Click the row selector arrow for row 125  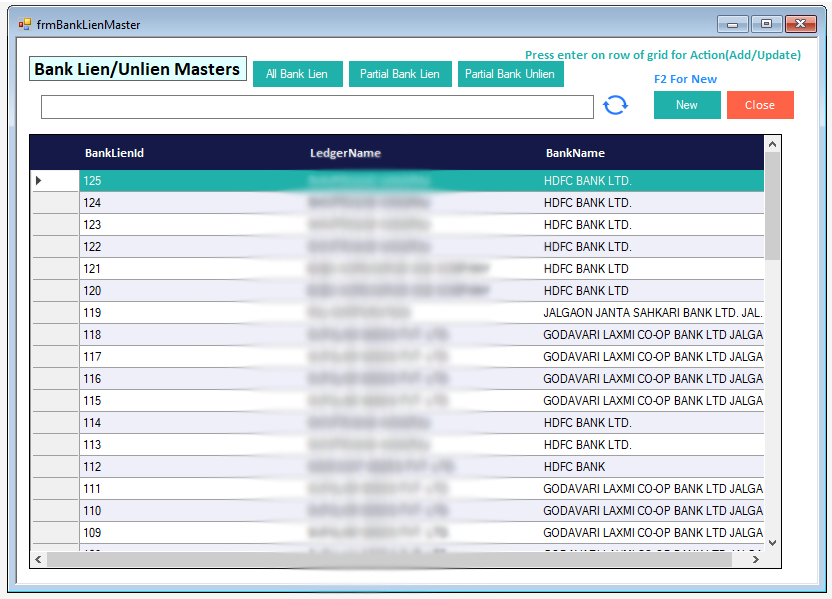click(39, 181)
